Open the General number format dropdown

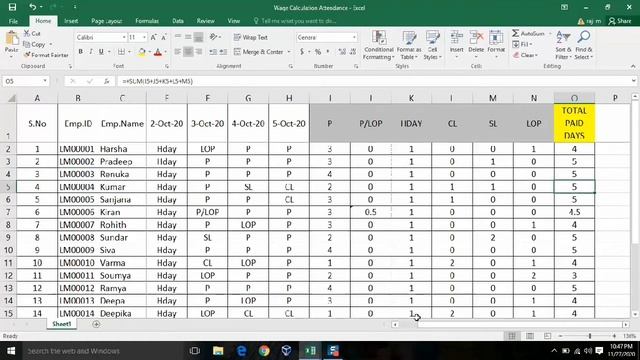click(x=354, y=38)
